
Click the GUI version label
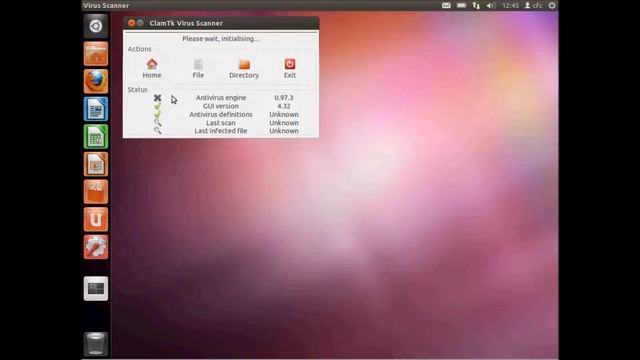click(x=221, y=106)
